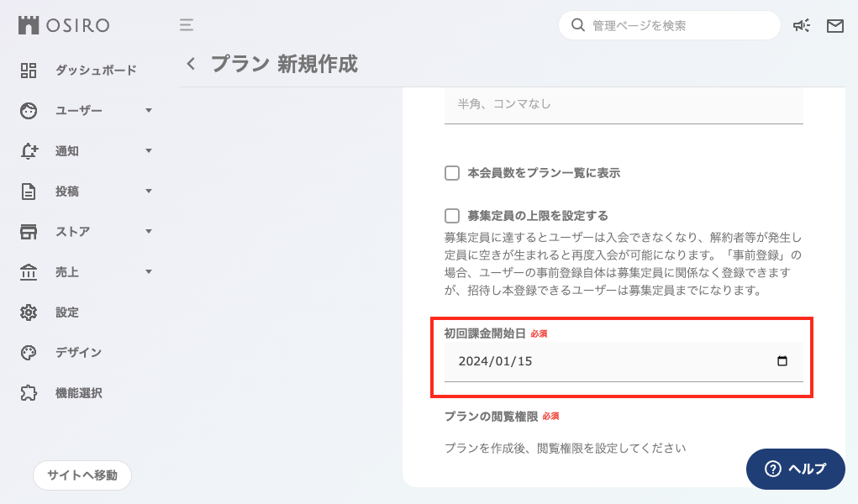Open the ヘルプ help button
Image resolution: width=858 pixels, height=504 pixels.
click(x=795, y=470)
